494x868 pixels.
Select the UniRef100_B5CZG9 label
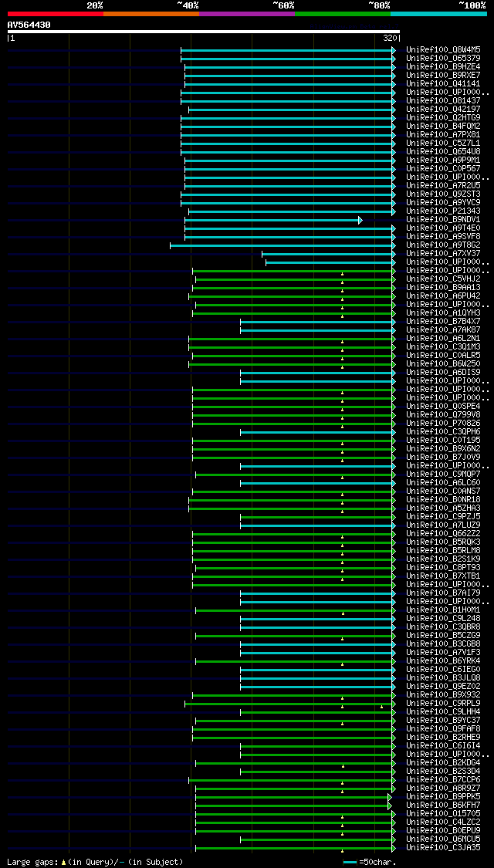coord(443,636)
